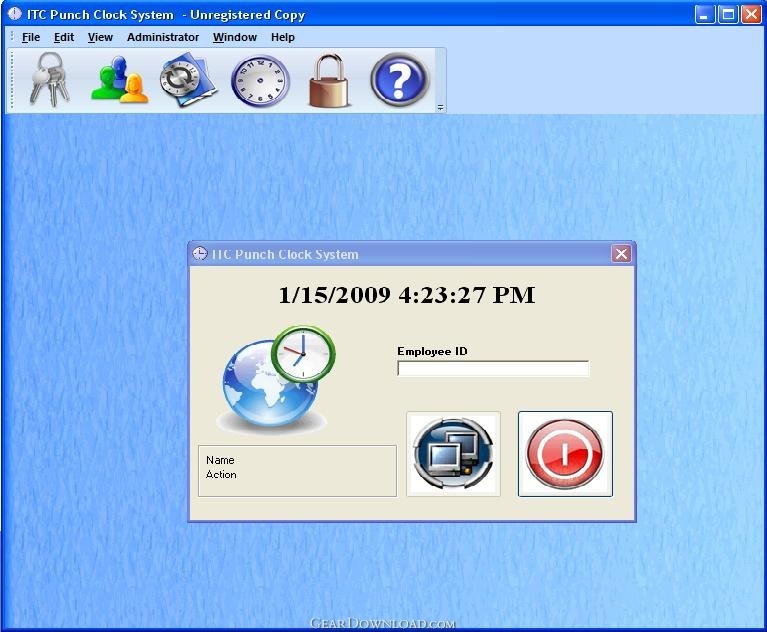
Task: Click the keys icon in the toolbar
Action: click(x=50, y=80)
